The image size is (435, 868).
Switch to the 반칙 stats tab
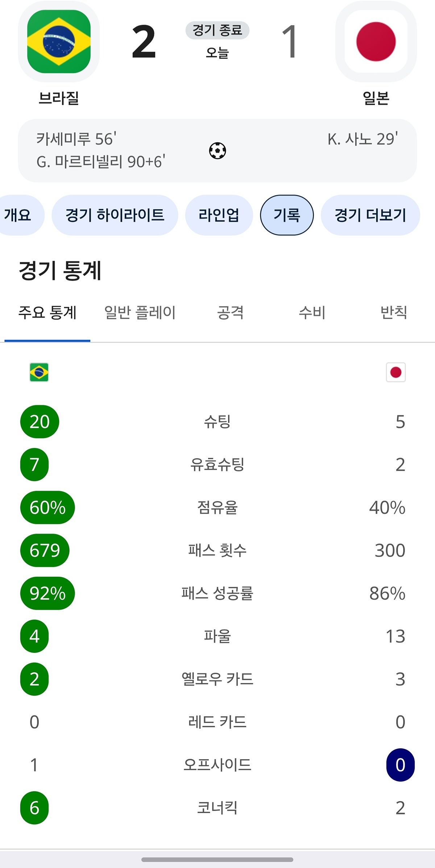point(394,313)
